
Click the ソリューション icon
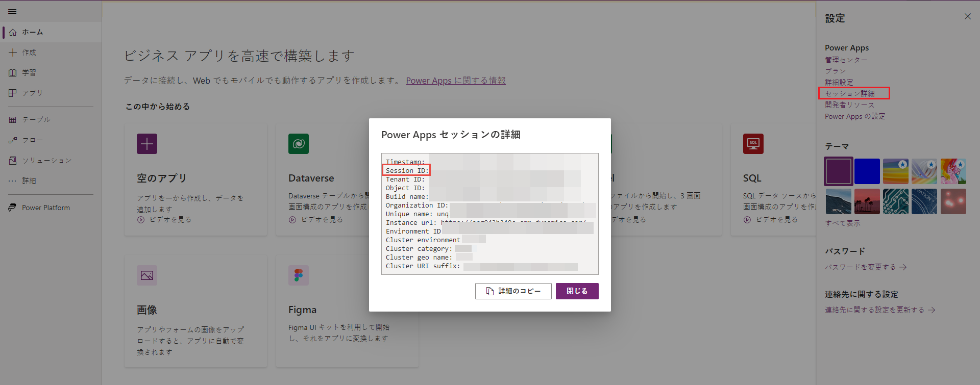pos(13,161)
